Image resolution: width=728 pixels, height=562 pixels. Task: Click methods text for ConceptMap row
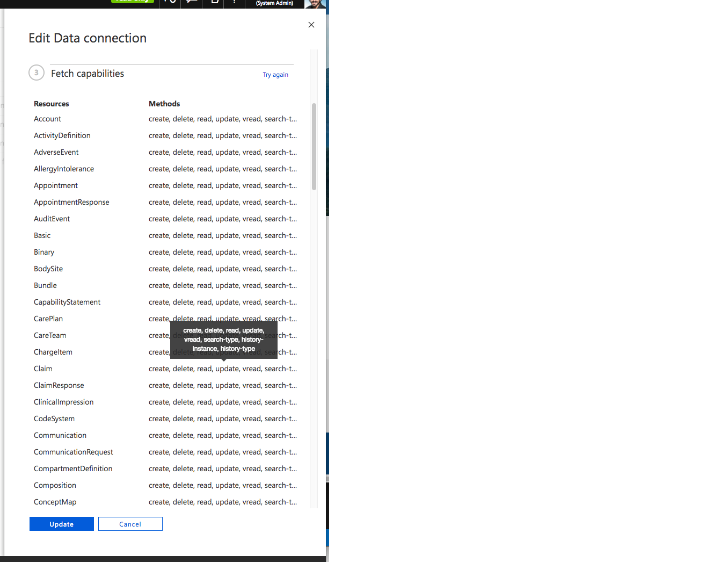[x=223, y=502]
